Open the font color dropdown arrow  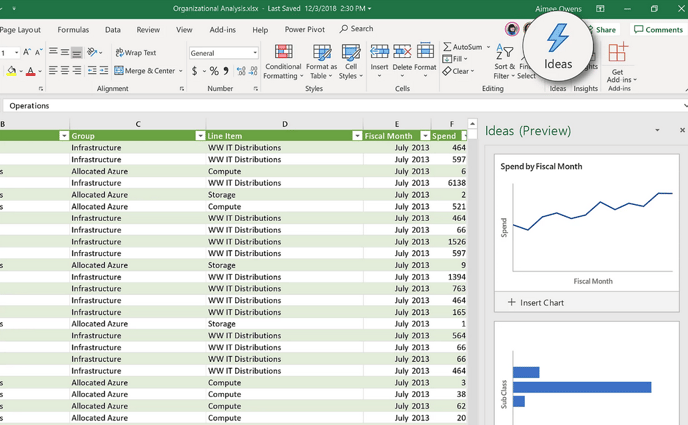click(x=40, y=71)
